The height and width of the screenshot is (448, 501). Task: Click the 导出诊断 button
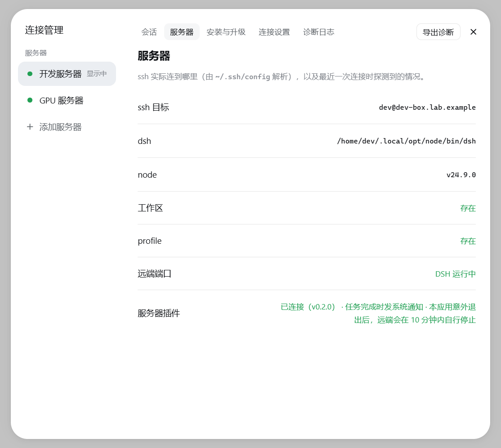click(438, 32)
